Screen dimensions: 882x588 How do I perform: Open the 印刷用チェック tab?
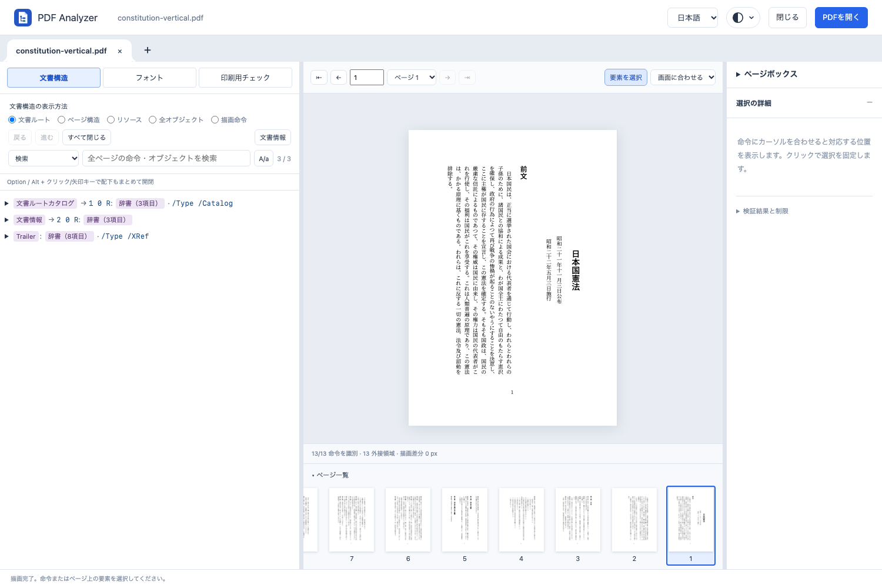[245, 78]
